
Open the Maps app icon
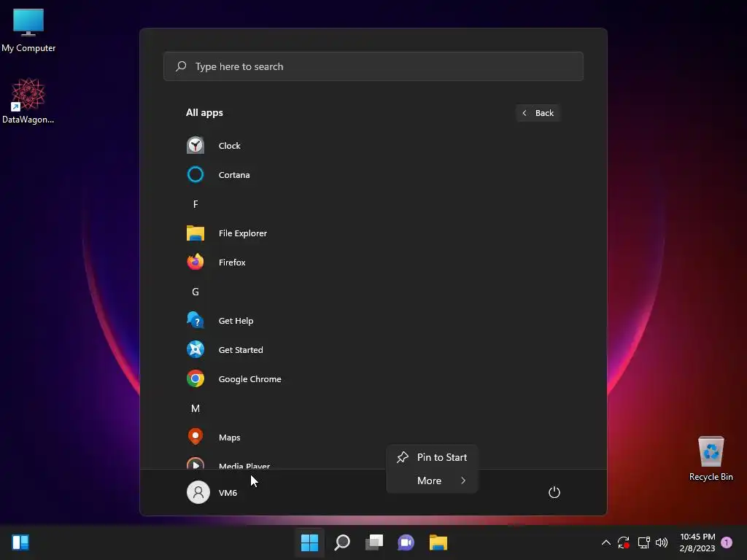[196, 437]
